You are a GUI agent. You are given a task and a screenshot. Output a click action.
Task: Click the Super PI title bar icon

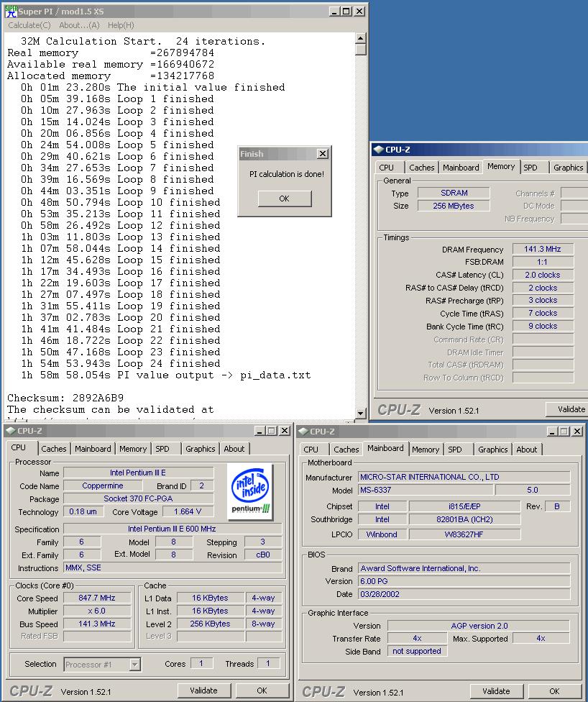click(x=11, y=12)
